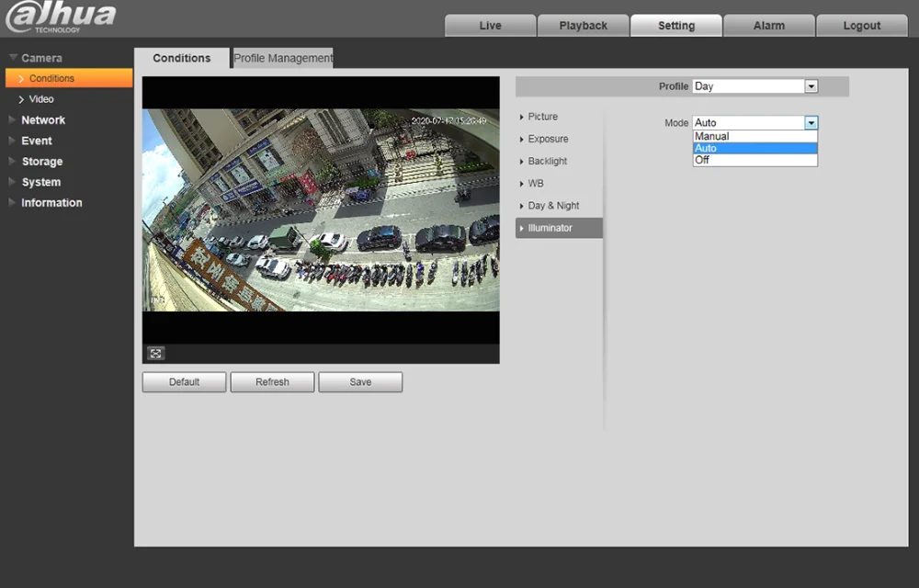Open the Playback tab
Image resolution: width=919 pixels, height=588 pixels.
point(583,26)
